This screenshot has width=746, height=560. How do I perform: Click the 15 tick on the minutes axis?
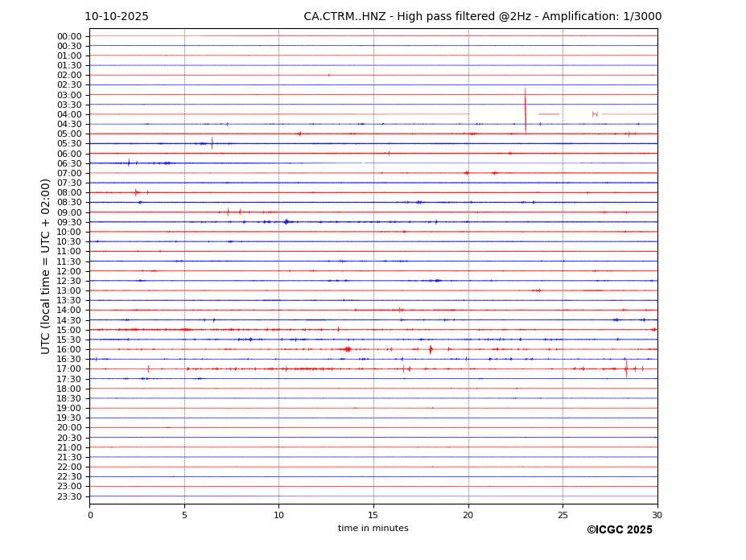tap(373, 515)
